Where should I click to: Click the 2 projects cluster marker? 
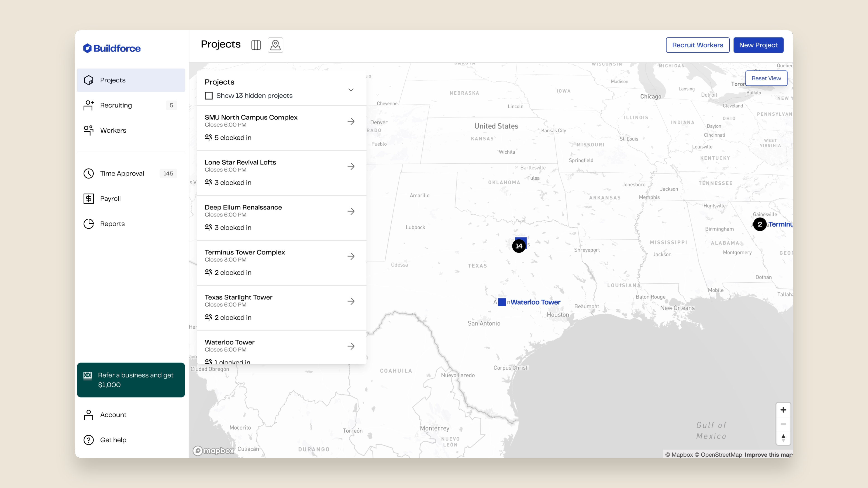tap(760, 224)
